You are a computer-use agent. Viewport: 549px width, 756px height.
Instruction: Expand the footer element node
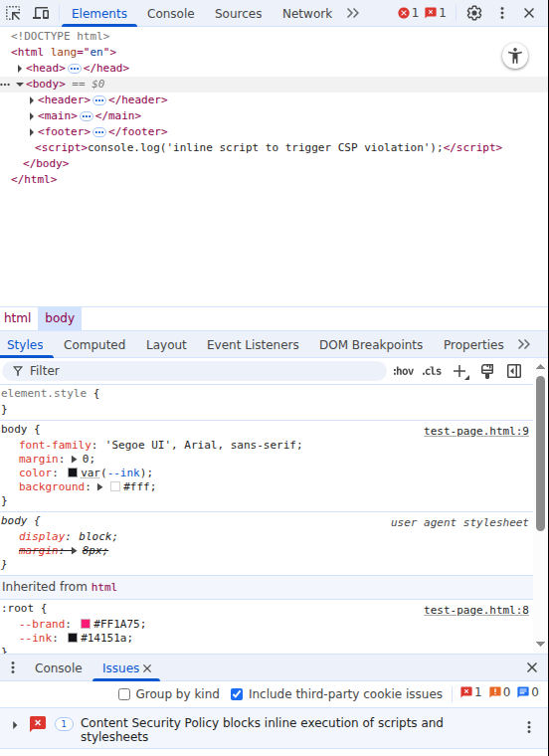pos(32,132)
